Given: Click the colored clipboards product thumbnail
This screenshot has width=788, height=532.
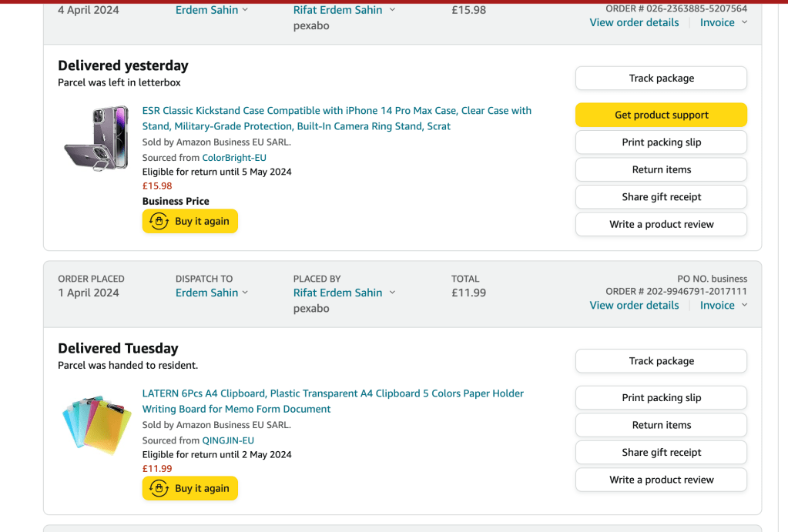Looking at the screenshot, I should (x=96, y=424).
